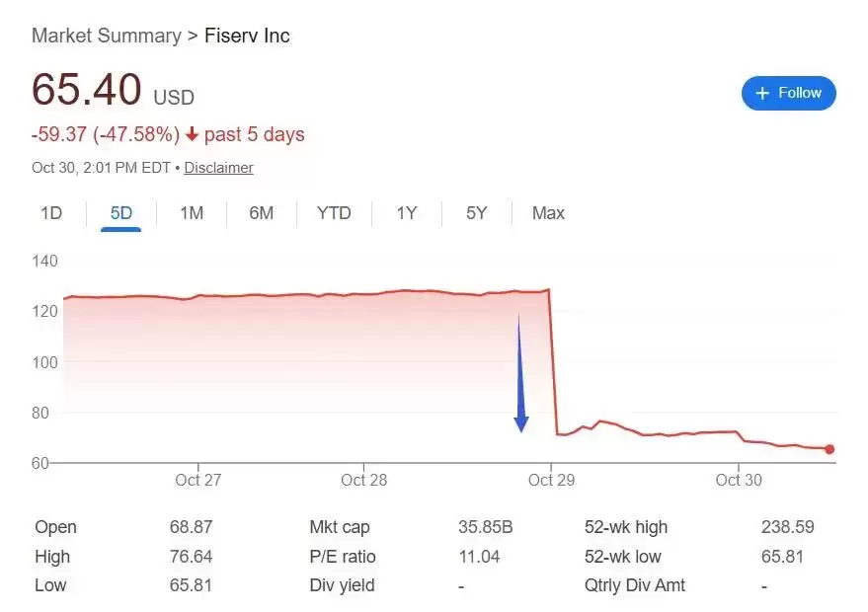The width and height of the screenshot is (868, 612).
Task: Click the blue Follow button
Action: coord(788,93)
